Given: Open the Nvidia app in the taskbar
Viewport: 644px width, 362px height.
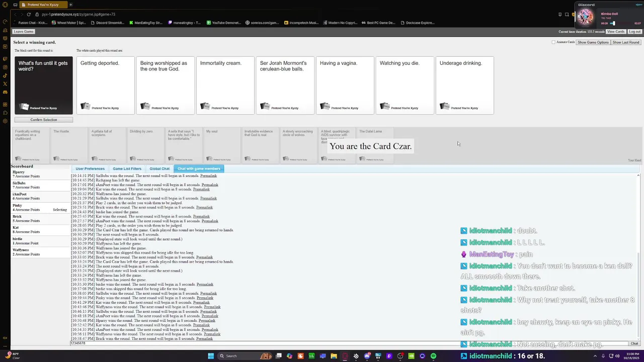Looking at the screenshot, I should (411, 356).
